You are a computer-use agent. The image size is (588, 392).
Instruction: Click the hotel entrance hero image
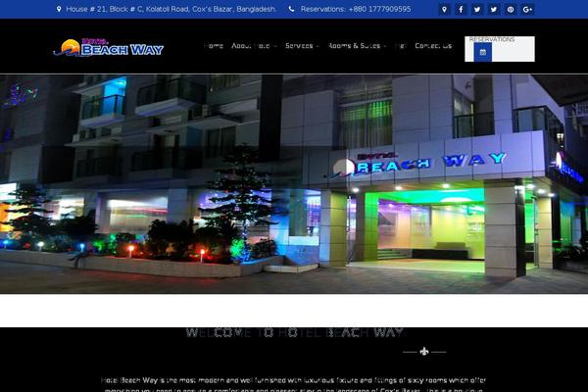click(x=294, y=184)
